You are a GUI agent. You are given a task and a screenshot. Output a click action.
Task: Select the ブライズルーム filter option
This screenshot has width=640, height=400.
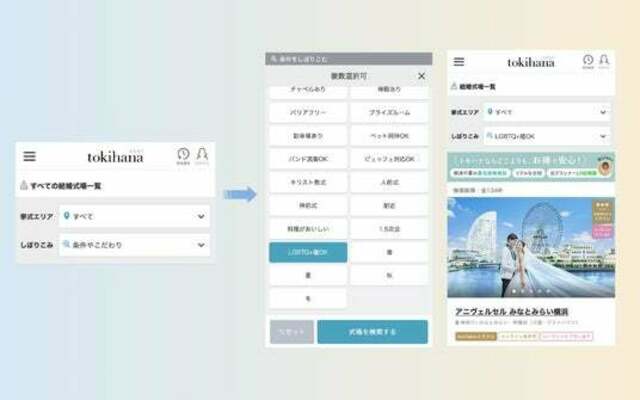pos(389,113)
